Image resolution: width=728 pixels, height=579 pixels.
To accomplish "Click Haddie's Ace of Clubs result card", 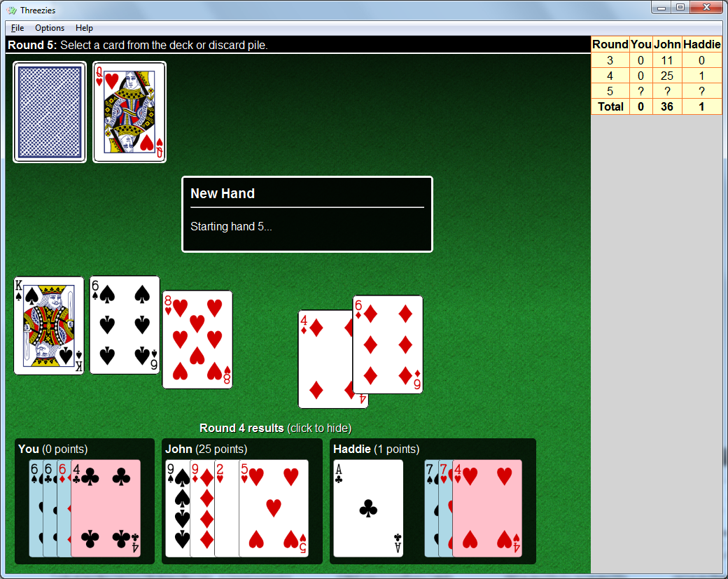I will point(368,508).
